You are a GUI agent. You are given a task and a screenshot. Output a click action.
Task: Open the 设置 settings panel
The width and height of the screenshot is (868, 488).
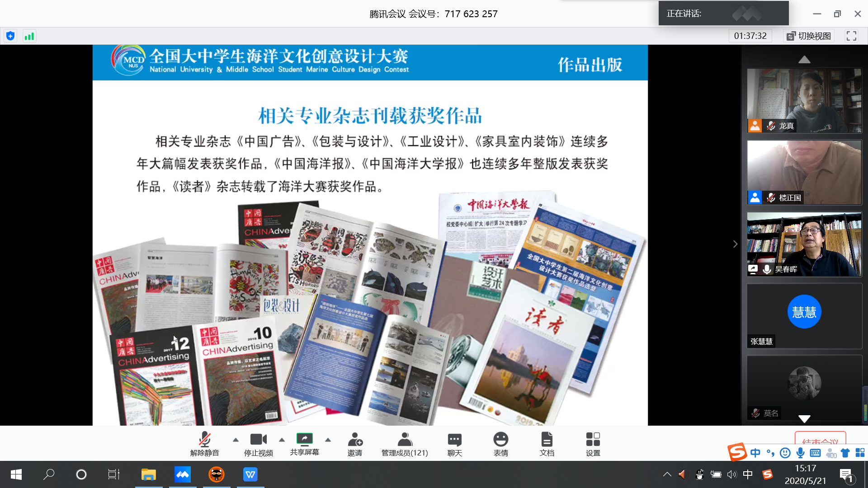click(x=593, y=444)
